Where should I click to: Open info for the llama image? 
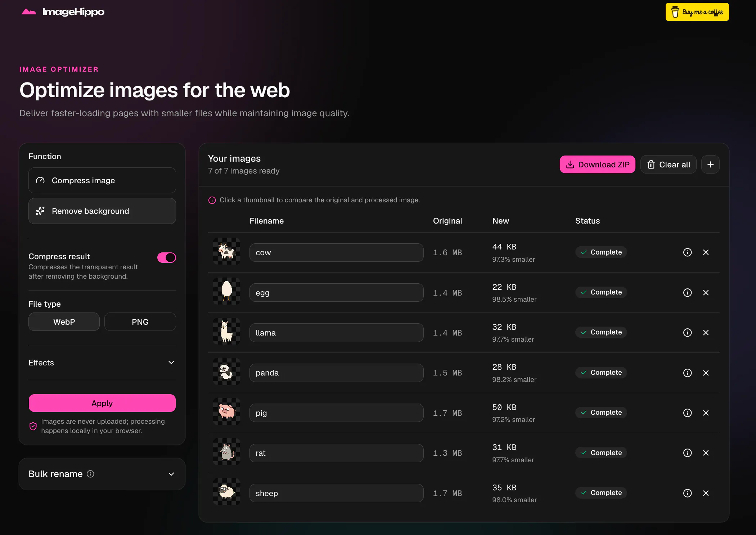tap(687, 333)
